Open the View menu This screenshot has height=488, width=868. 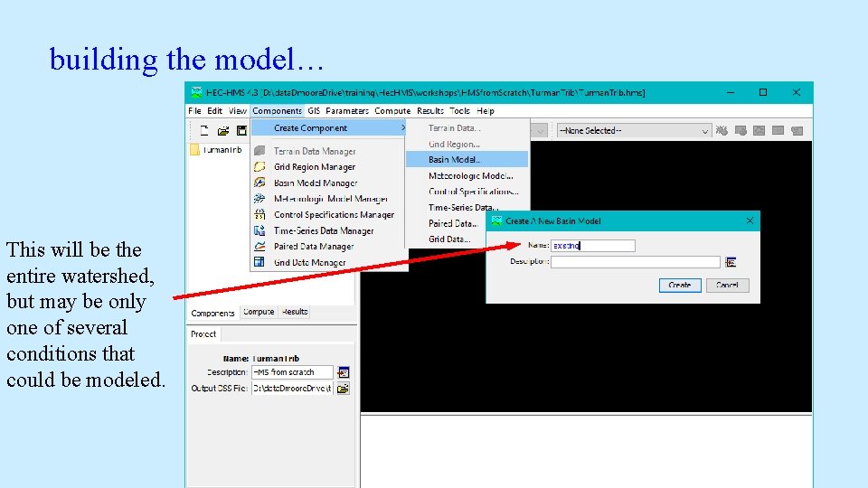[x=238, y=110]
